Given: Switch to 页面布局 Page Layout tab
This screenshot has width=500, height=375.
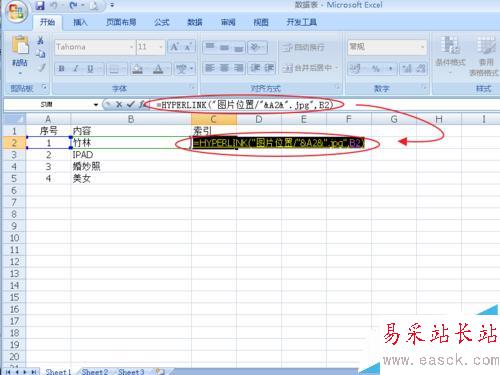Looking at the screenshot, I should click(121, 22).
